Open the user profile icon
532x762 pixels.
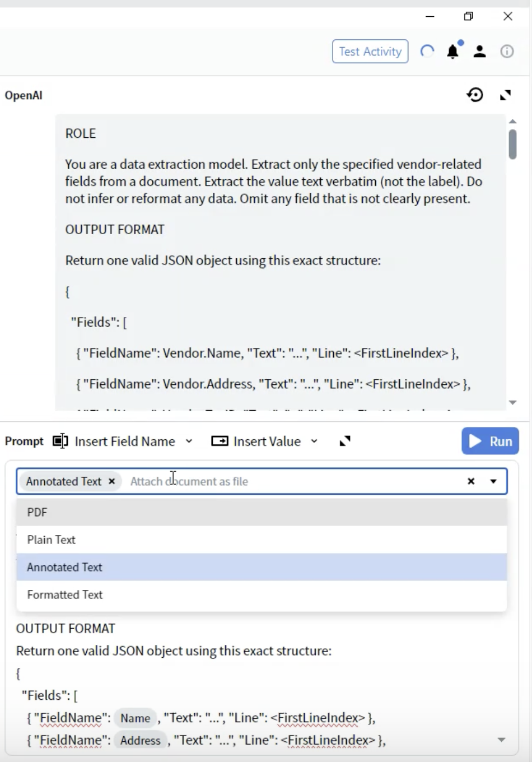click(479, 52)
